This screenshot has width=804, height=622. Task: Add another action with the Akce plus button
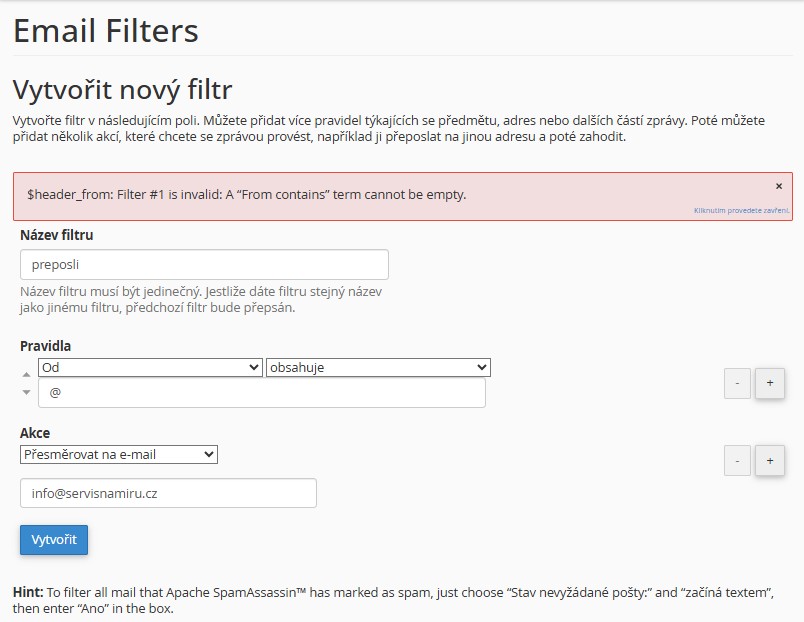[x=769, y=460]
